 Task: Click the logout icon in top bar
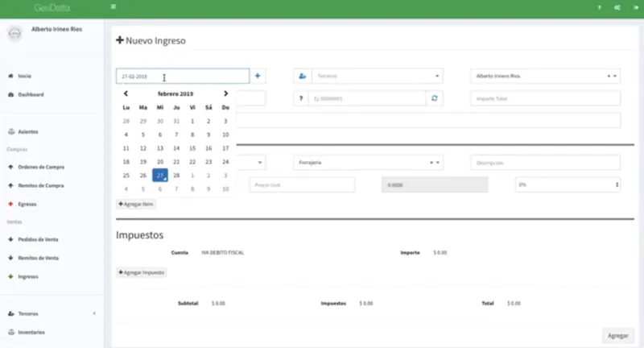tap(635, 7)
